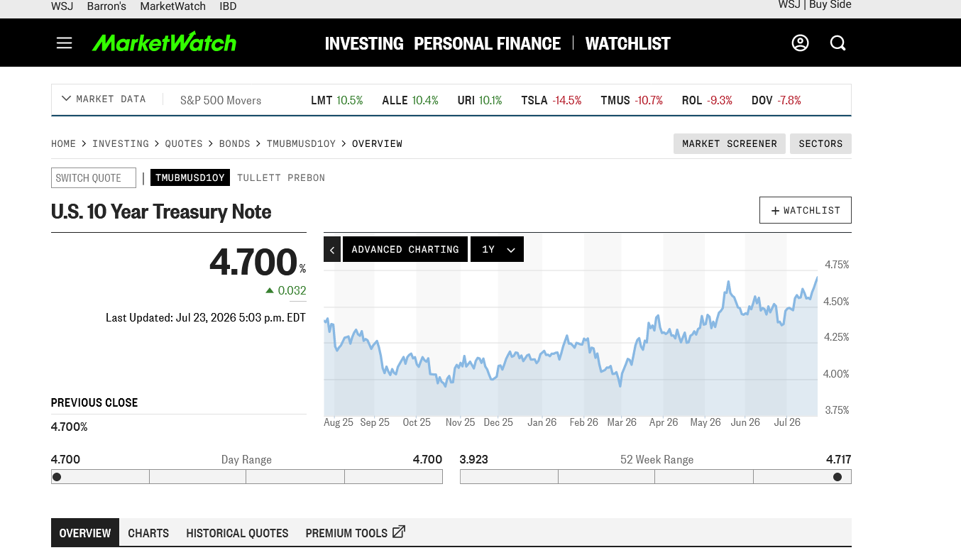Switch to the Historical Quotes tab
Image resolution: width=961 pixels, height=560 pixels.
click(237, 533)
